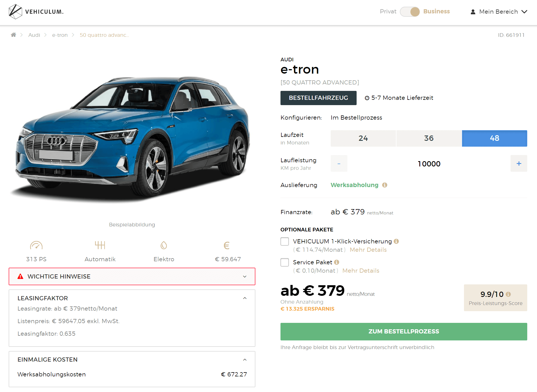Open the e-tron breadcrumb
This screenshot has width=537, height=392.
tap(60, 35)
